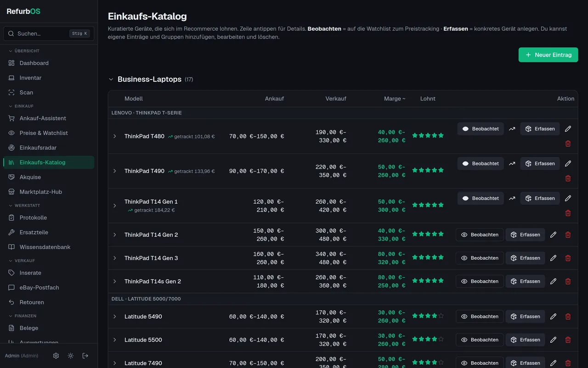Sort the table by Marge column
588x368 pixels.
(395, 99)
